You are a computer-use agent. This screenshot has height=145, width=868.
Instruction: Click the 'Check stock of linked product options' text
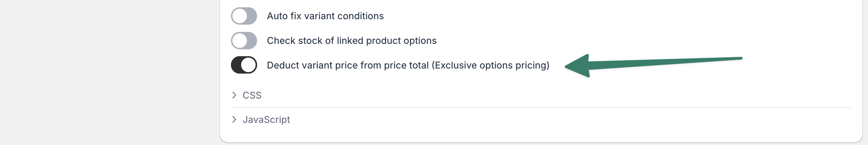[x=352, y=41]
